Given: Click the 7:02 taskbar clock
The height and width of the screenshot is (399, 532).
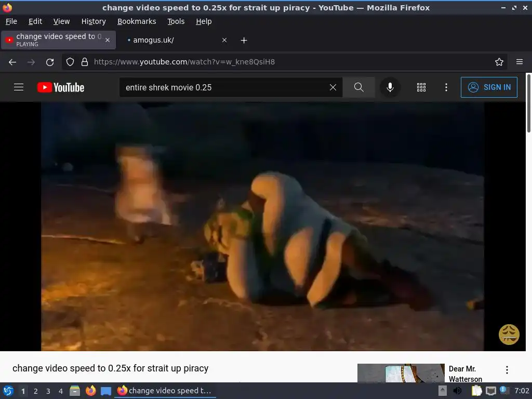Looking at the screenshot, I should pyautogui.click(x=522, y=391).
